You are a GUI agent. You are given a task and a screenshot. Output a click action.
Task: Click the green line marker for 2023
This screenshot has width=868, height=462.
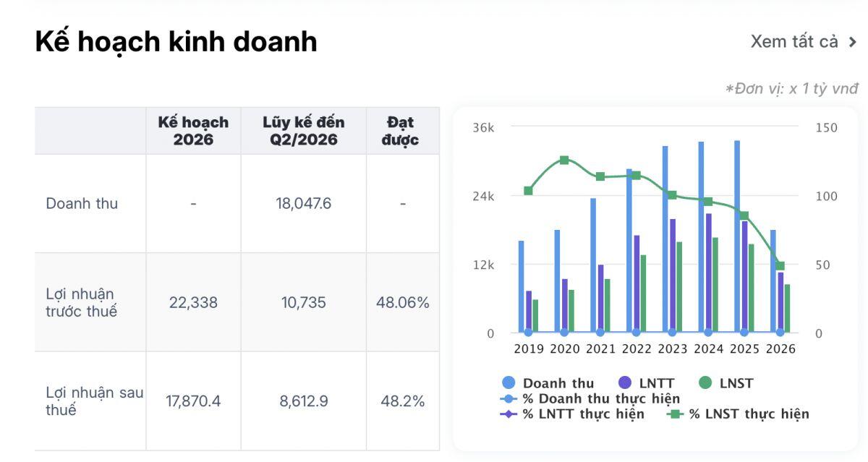(x=672, y=195)
